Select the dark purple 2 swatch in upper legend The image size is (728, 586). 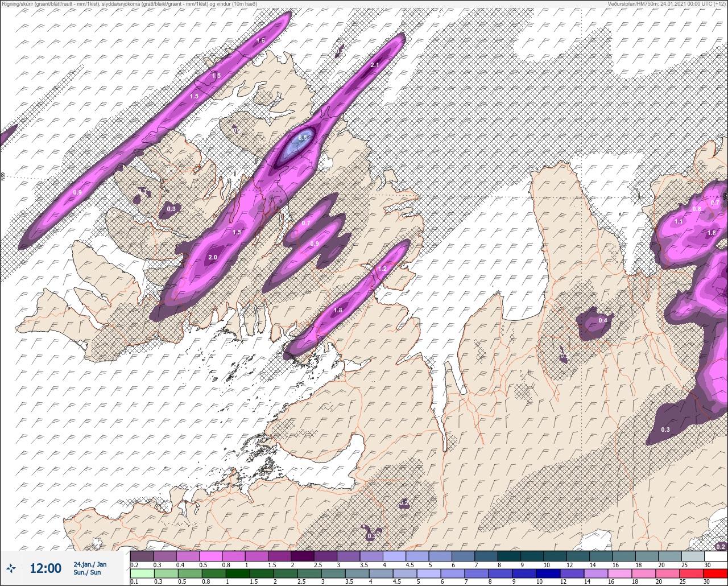tap(303, 556)
